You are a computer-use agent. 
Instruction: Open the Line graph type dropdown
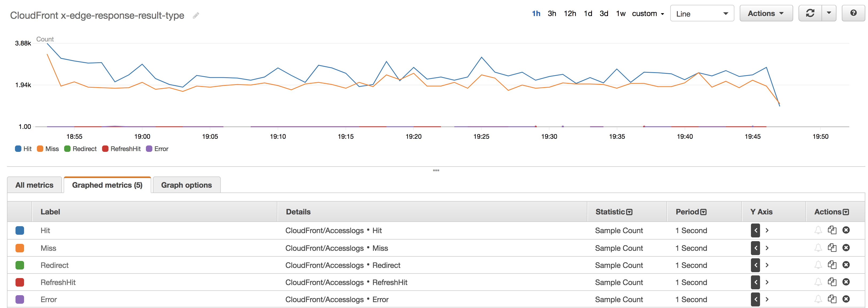[702, 14]
